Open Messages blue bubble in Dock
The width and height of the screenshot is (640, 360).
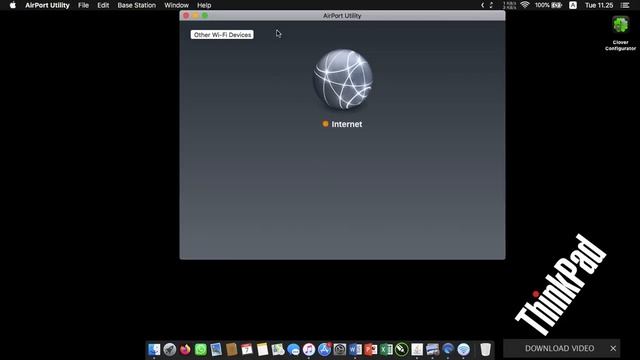(293, 349)
